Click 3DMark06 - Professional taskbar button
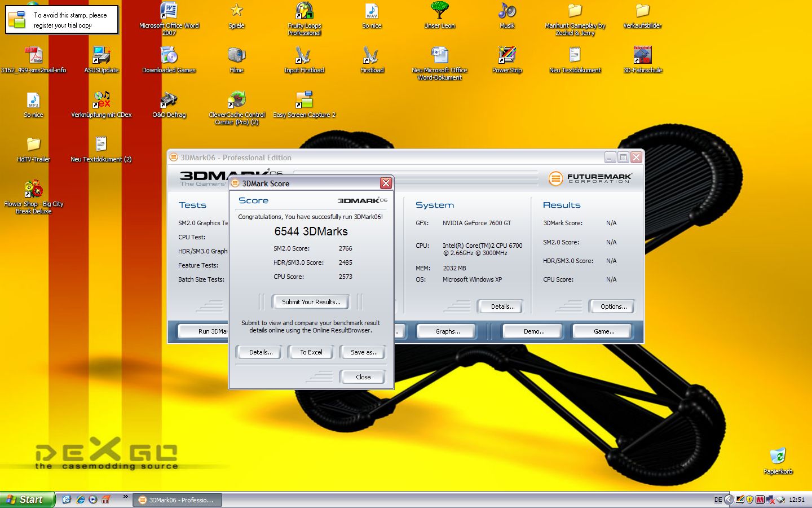This screenshot has height=508, width=812. pos(177,500)
